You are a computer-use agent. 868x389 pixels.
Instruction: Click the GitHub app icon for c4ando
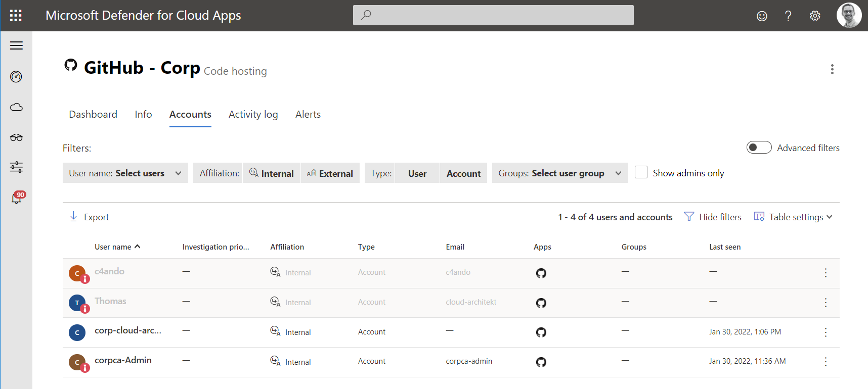click(541, 273)
